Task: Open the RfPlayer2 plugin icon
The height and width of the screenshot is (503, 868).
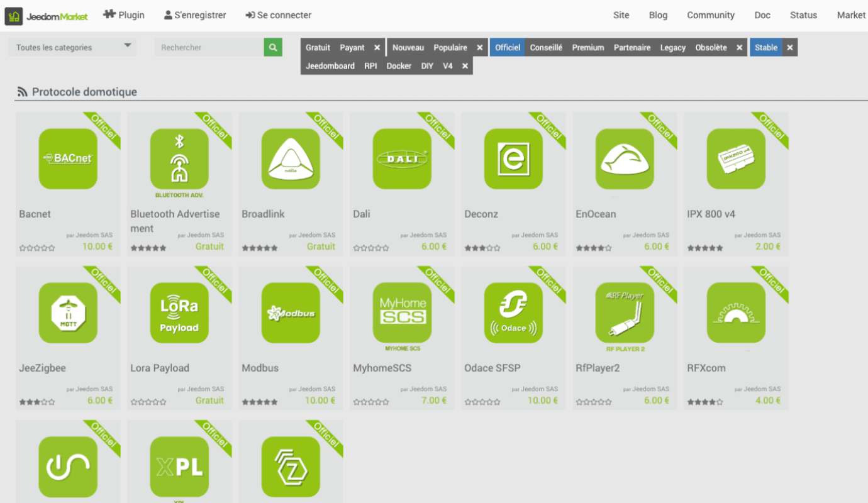Action: click(625, 312)
